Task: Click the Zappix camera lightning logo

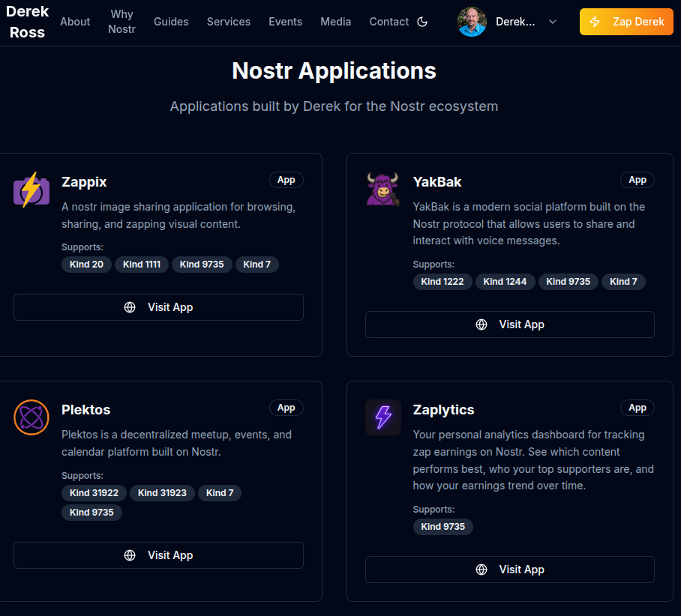Action: click(31, 190)
